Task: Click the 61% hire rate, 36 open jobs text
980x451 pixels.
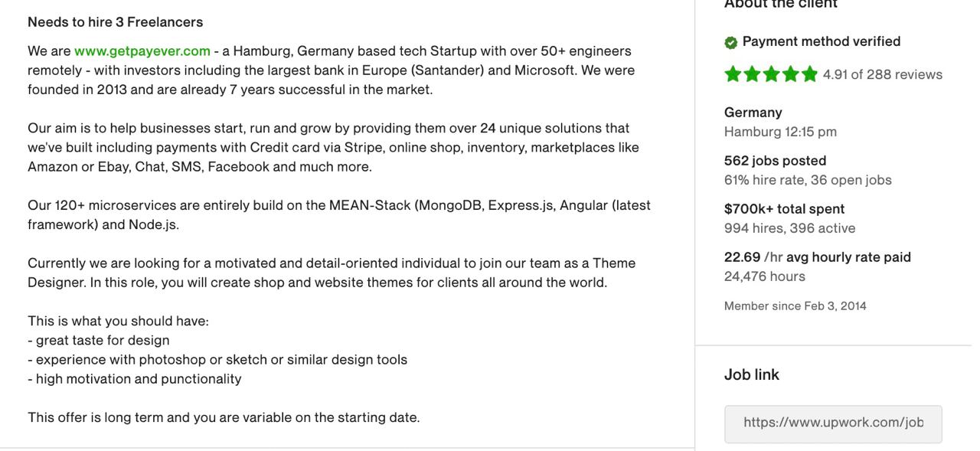Action: [x=808, y=180]
